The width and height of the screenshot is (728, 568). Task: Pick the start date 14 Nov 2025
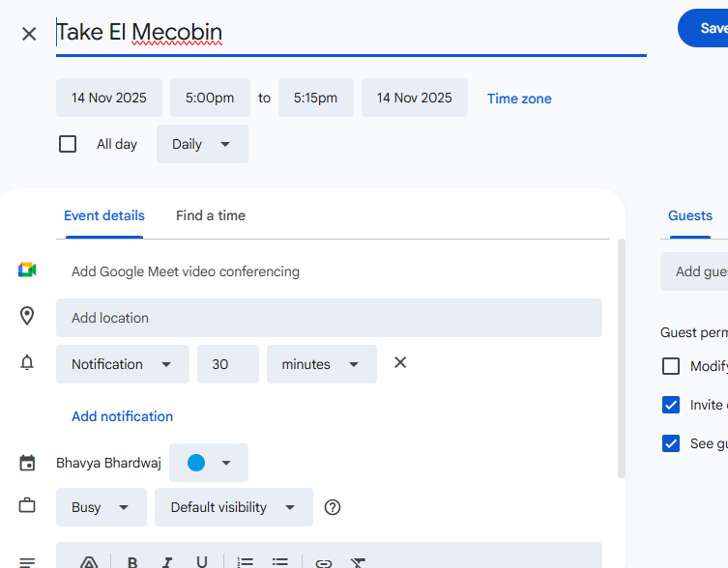click(109, 98)
